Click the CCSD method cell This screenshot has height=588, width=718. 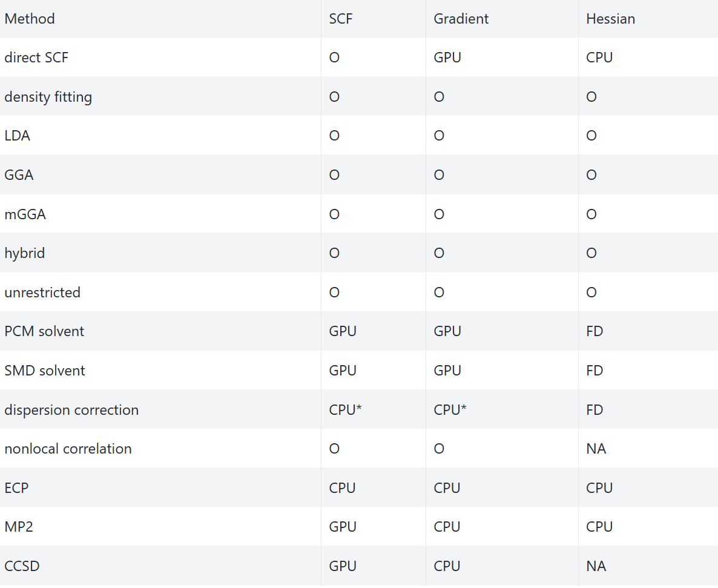(22, 566)
